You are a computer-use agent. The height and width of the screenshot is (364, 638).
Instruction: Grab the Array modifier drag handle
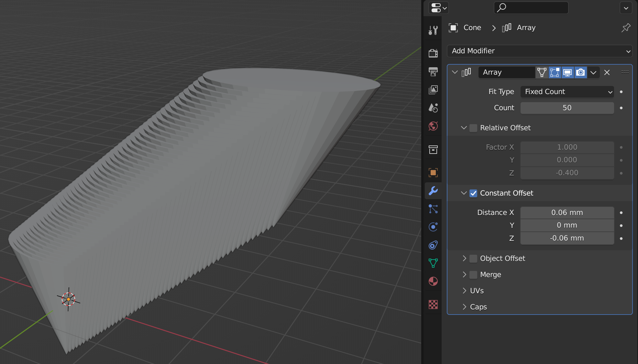coord(625,72)
